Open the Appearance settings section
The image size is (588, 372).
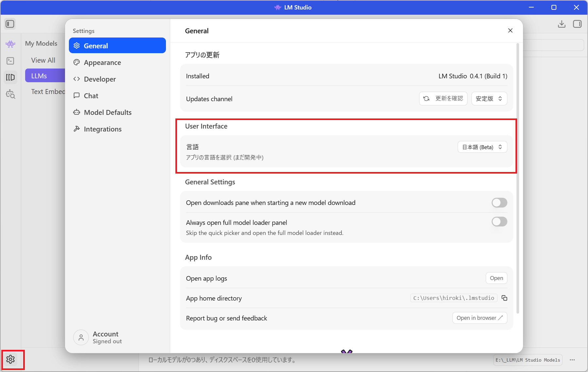click(102, 63)
